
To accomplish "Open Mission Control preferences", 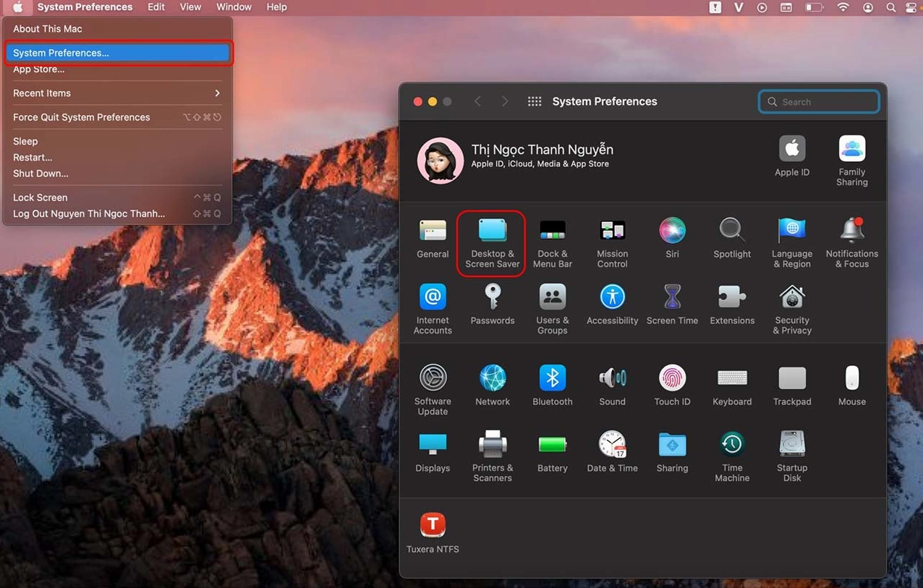I will [612, 242].
